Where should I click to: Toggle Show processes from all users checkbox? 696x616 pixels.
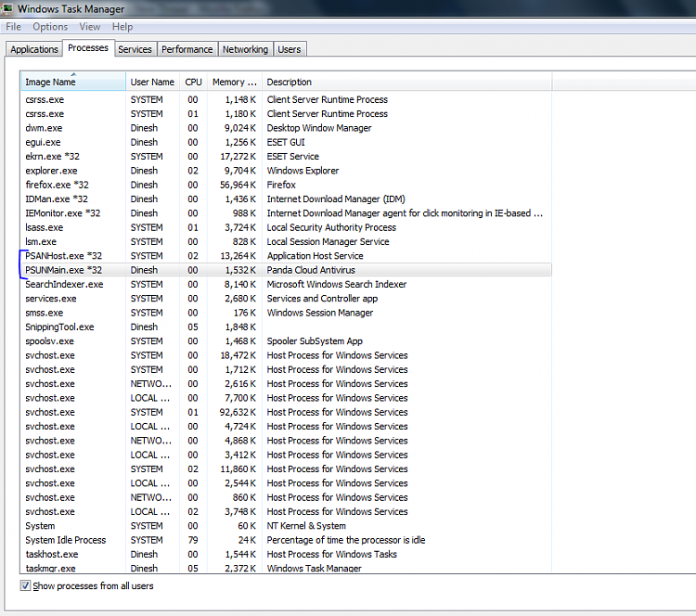(25, 585)
